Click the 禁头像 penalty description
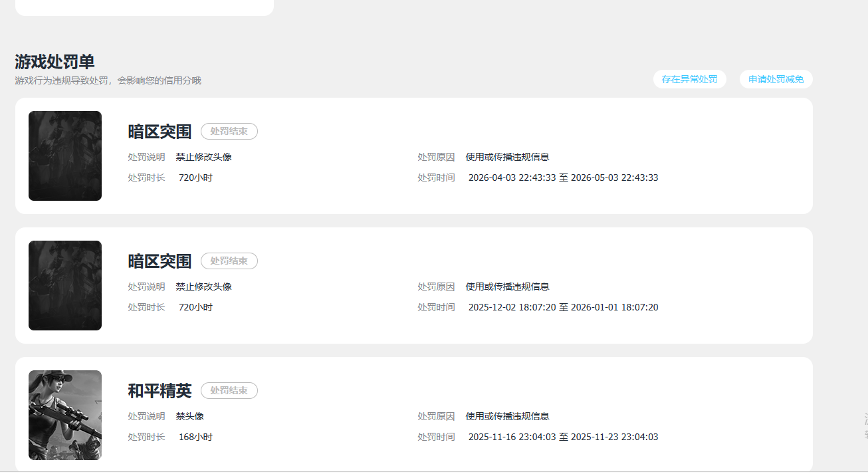 point(190,416)
